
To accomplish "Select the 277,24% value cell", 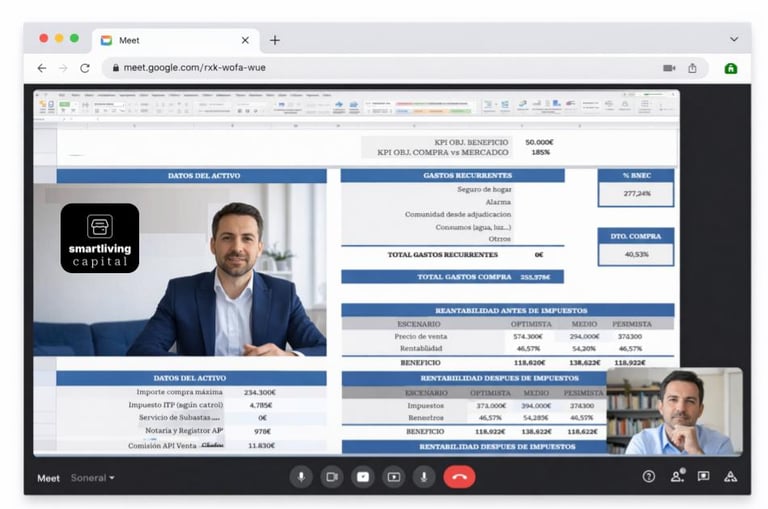I will (x=636, y=194).
